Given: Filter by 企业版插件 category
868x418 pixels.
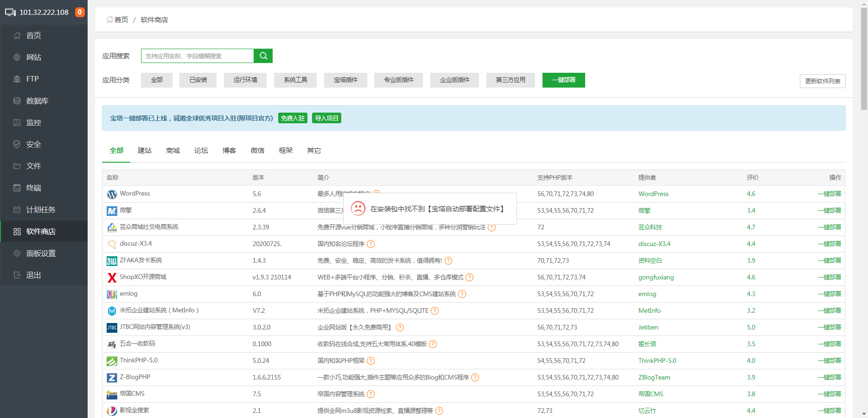Looking at the screenshot, I should [x=454, y=80].
